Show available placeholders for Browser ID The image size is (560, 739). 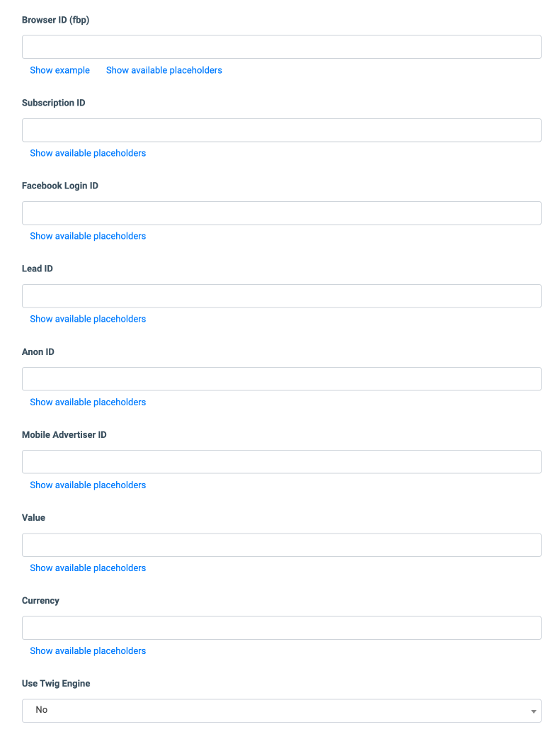(164, 70)
